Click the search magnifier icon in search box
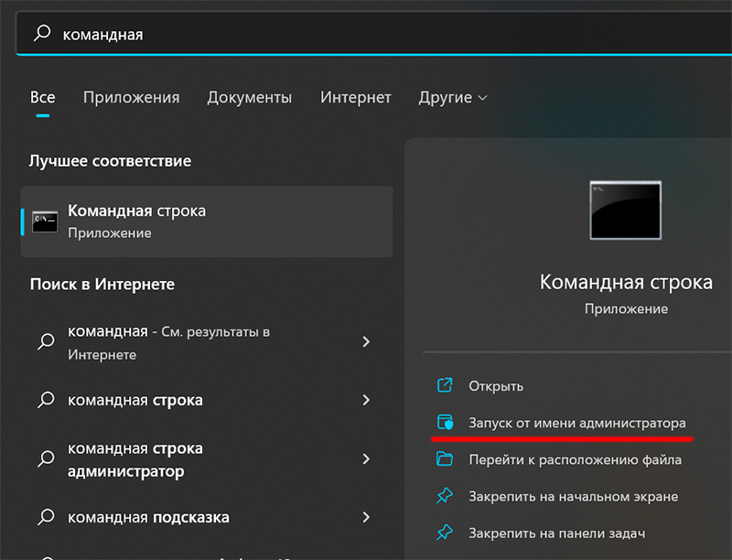The image size is (732, 560). pos(42,33)
